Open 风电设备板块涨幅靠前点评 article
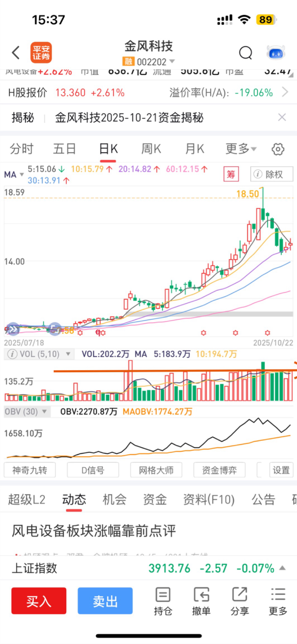The image size is (297, 644). [x=94, y=531]
